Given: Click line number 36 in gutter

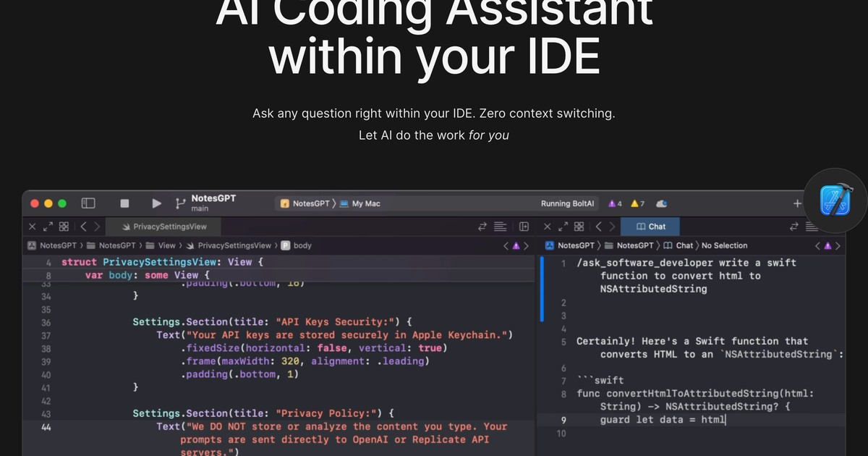Looking at the screenshot, I should (46, 322).
